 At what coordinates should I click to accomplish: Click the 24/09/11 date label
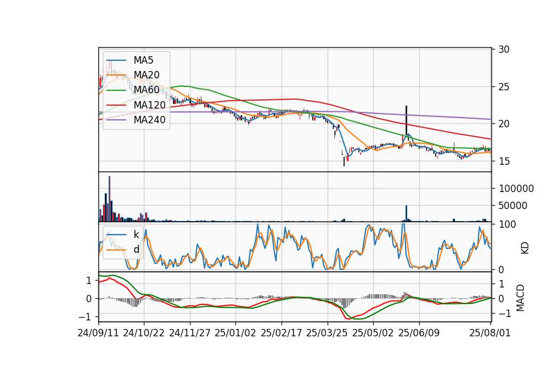pos(98,333)
